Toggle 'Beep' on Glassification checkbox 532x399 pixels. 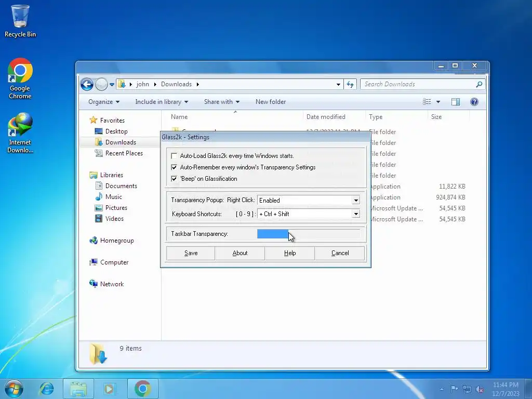click(174, 179)
